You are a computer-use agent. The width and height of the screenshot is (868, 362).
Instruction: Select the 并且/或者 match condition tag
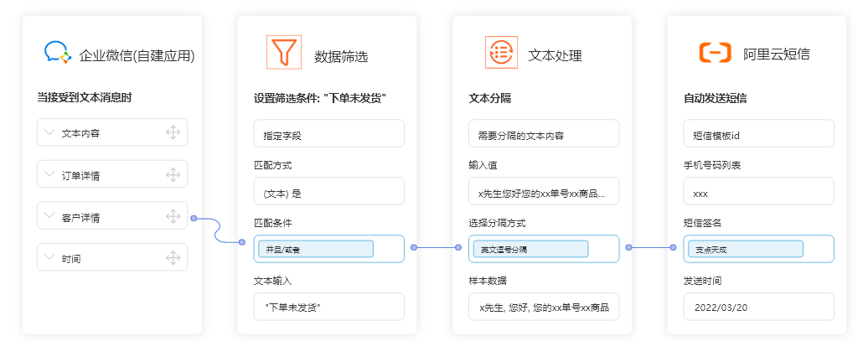tap(315, 249)
